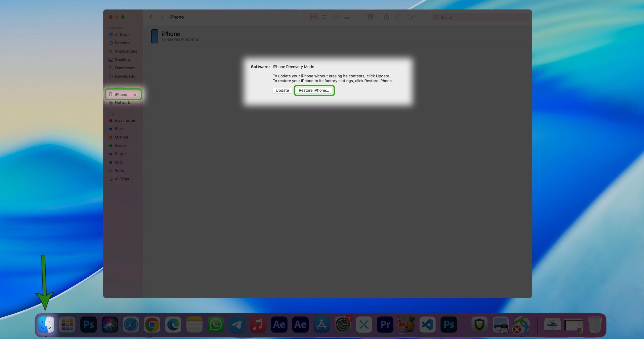This screenshot has width=644, height=339.
Task: Open Music app from the Dock
Action: click(258, 324)
